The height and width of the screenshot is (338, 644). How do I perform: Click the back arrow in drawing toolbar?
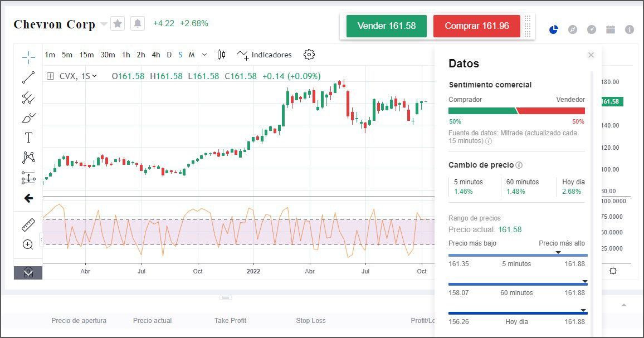(28, 198)
